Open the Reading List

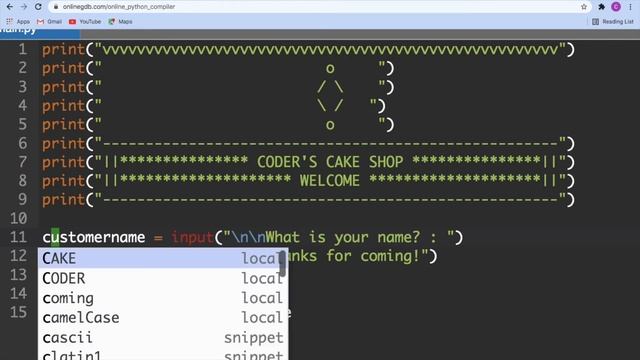click(x=613, y=22)
